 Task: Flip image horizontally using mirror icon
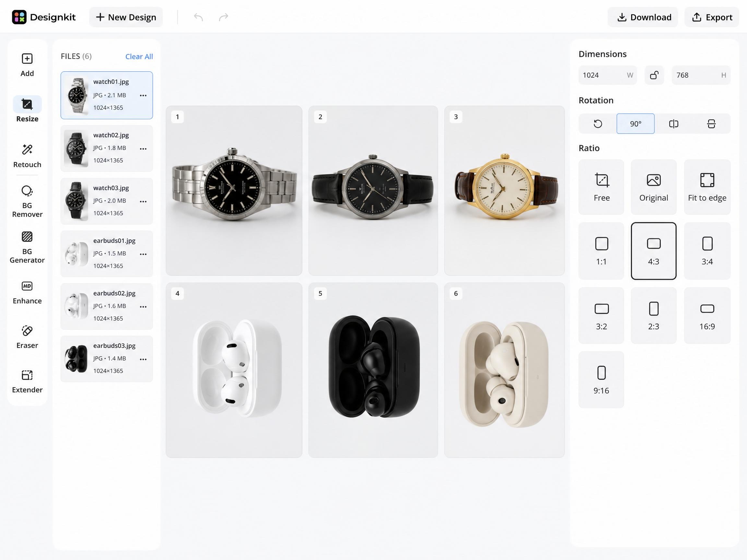(673, 124)
